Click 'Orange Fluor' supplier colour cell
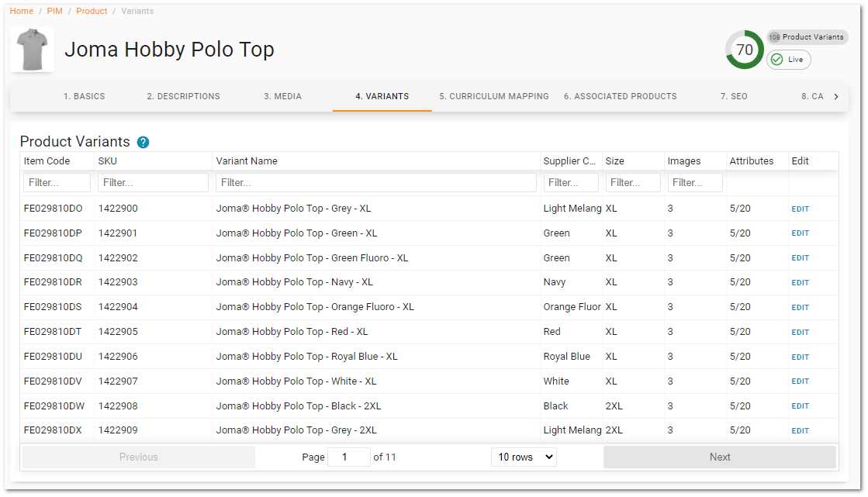The width and height of the screenshot is (868, 497). [x=572, y=307]
